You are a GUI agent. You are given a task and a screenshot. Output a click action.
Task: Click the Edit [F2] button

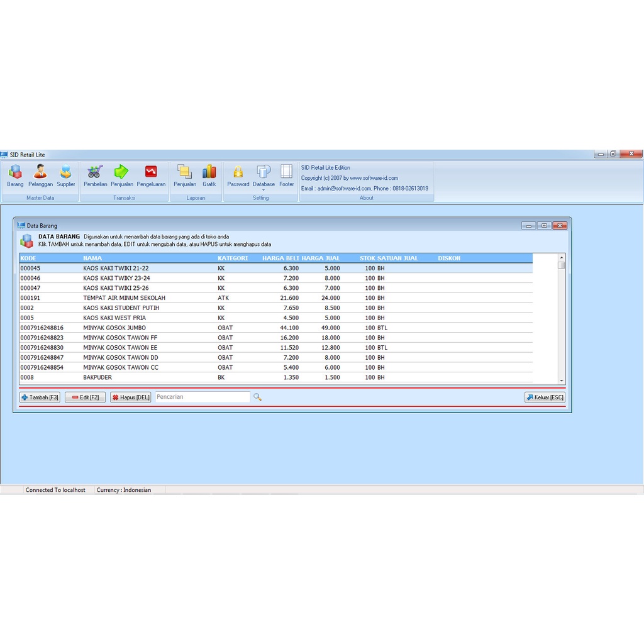84,397
